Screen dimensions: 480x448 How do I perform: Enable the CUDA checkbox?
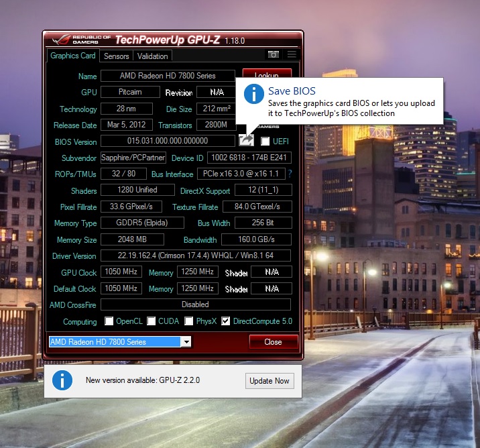click(x=151, y=321)
